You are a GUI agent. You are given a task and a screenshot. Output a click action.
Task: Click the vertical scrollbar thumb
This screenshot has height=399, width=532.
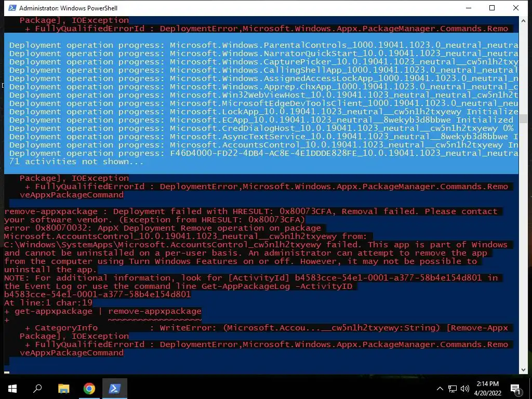click(x=523, y=118)
